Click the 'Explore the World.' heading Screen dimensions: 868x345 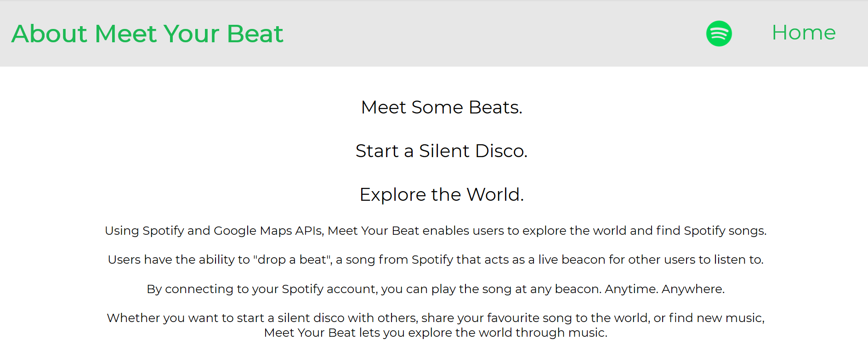(x=442, y=194)
